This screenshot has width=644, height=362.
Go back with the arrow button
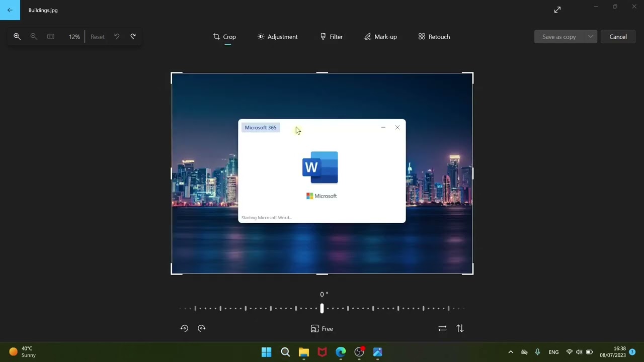point(10,10)
